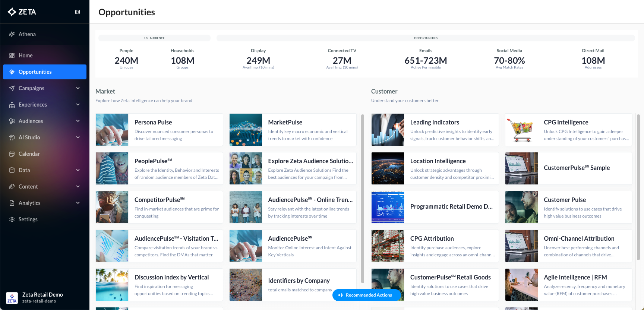
Task: Click the Opportunities target icon
Action: (x=12, y=72)
